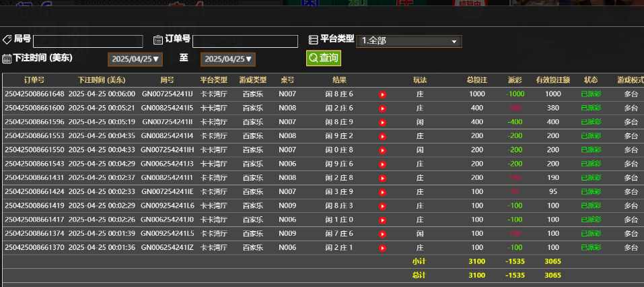Open the end date picker after 至
644x287 pixels.
click(x=227, y=59)
